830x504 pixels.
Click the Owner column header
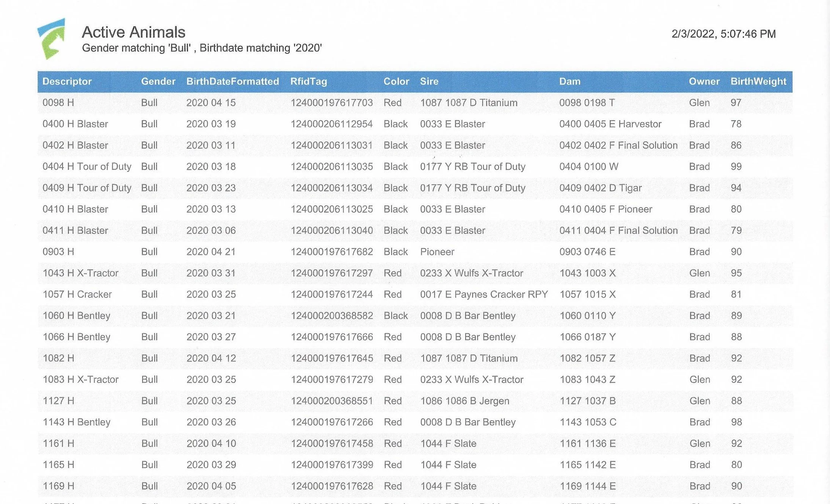tap(704, 82)
